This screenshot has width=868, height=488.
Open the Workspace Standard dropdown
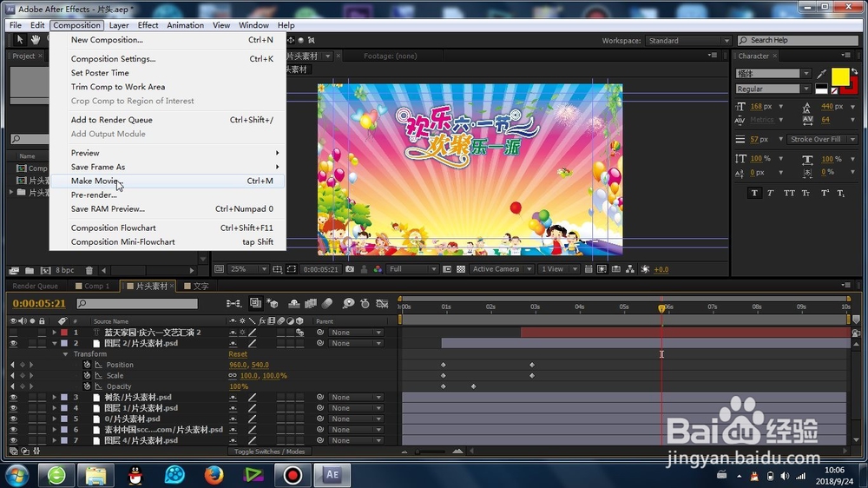coord(688,41)
